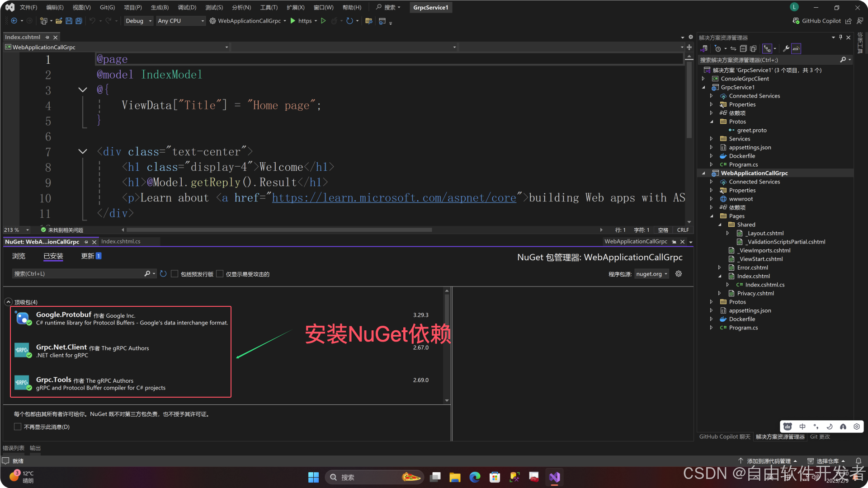Switch to Index.cshtml.cs document tab
The width and height of the screenshot is (868, 488).
point(121,241)
